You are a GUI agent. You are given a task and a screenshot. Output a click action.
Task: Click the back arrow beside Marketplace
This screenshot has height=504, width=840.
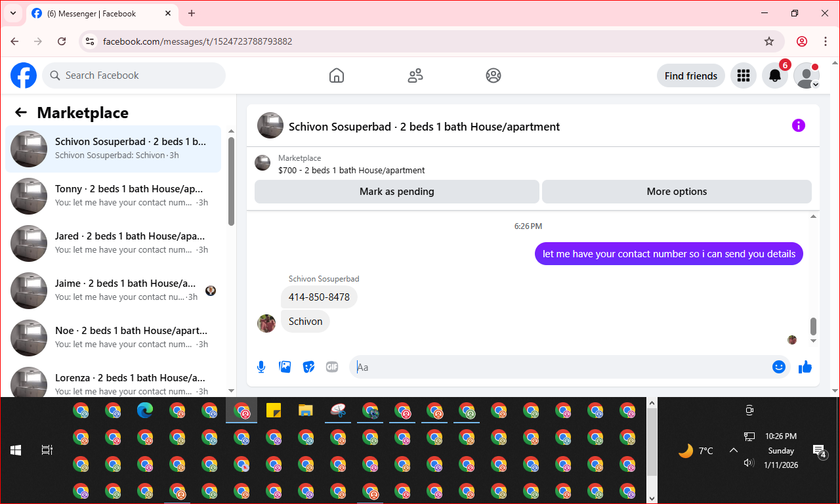(21, 113)
